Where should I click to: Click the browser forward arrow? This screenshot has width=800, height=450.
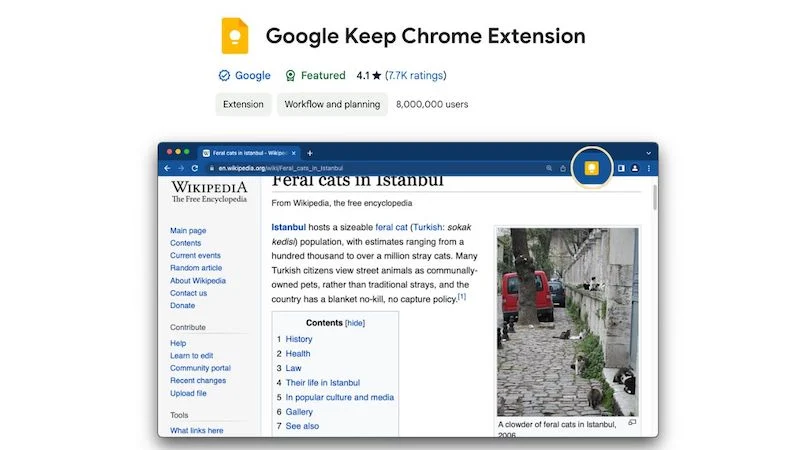pos(181,168)
